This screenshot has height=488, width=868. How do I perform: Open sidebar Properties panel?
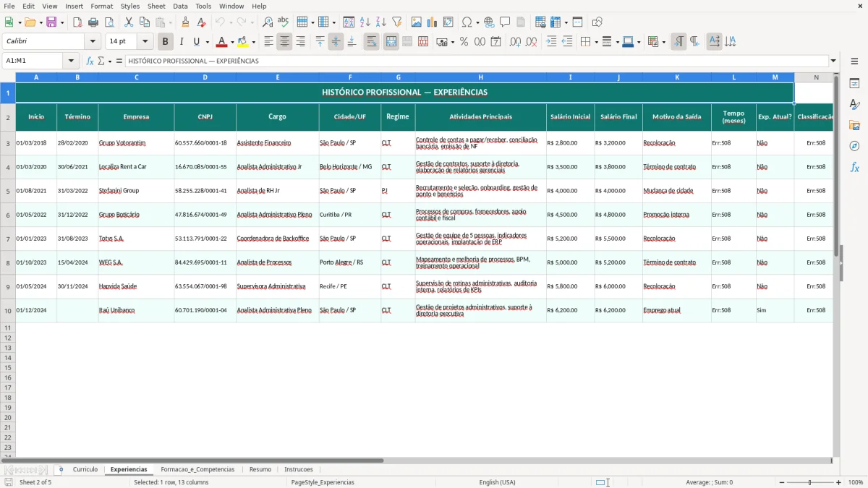(854, 83)
